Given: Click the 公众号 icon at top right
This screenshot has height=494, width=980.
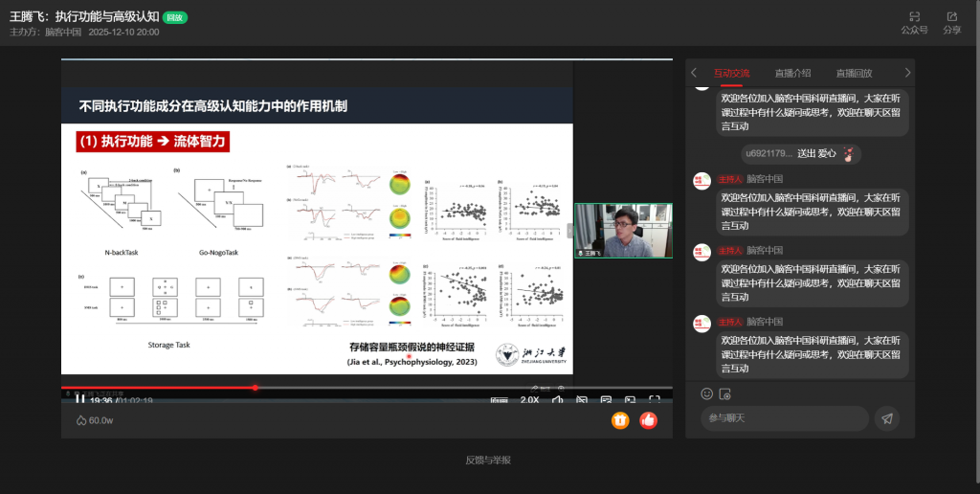Looking at the screenshot, I should tap(914, 22).
